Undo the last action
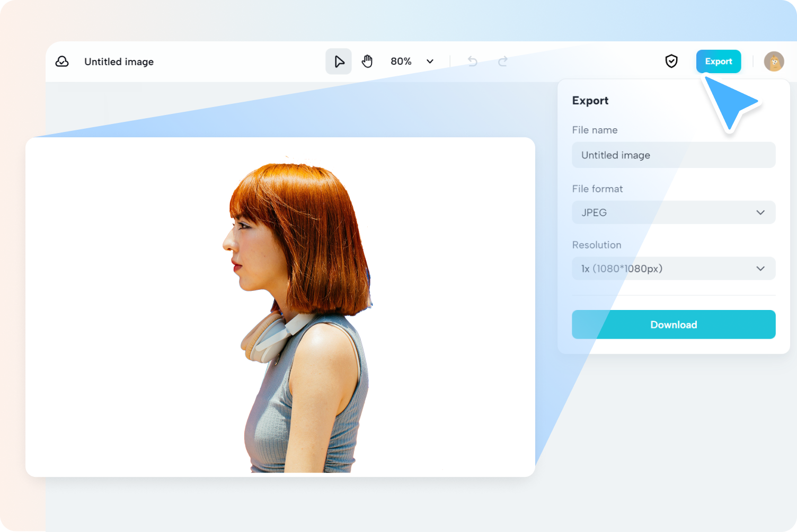Image resolution: width=797 pixels, height=532 pixels. point(473,61)
